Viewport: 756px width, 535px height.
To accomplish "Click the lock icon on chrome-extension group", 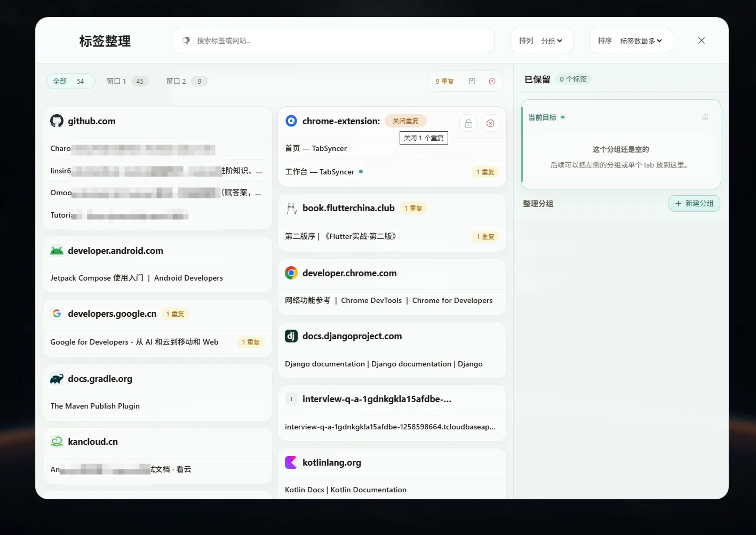I will [x=468, y=124].
